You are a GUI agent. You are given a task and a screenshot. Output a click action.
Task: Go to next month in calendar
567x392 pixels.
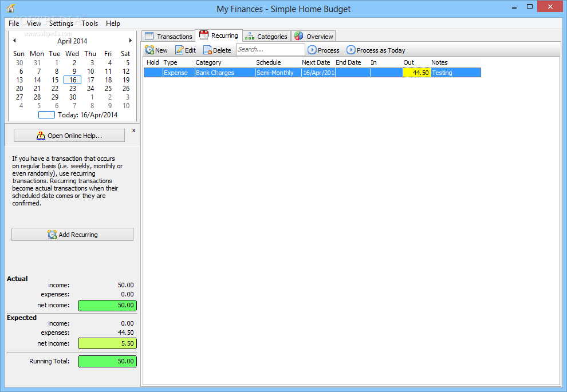pos(130,41)
